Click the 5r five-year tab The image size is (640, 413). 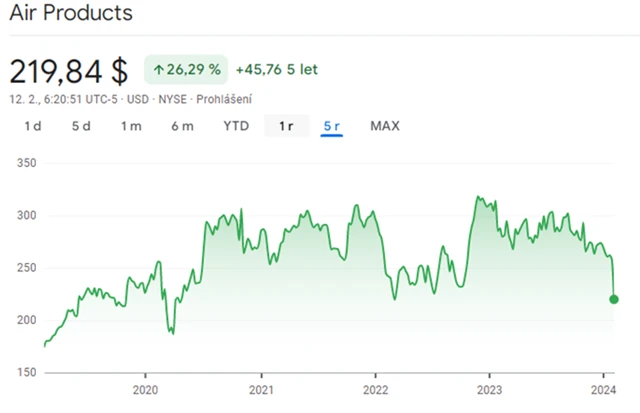332,126
